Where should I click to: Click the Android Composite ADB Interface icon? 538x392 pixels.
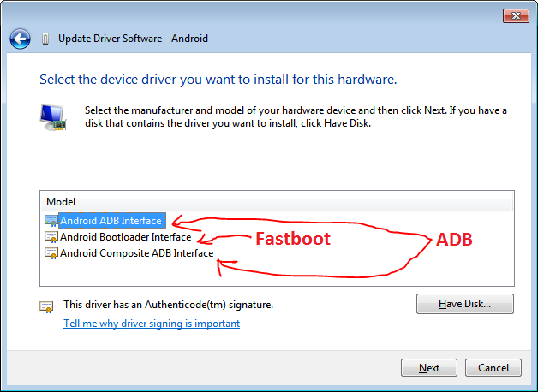(51, 253)
